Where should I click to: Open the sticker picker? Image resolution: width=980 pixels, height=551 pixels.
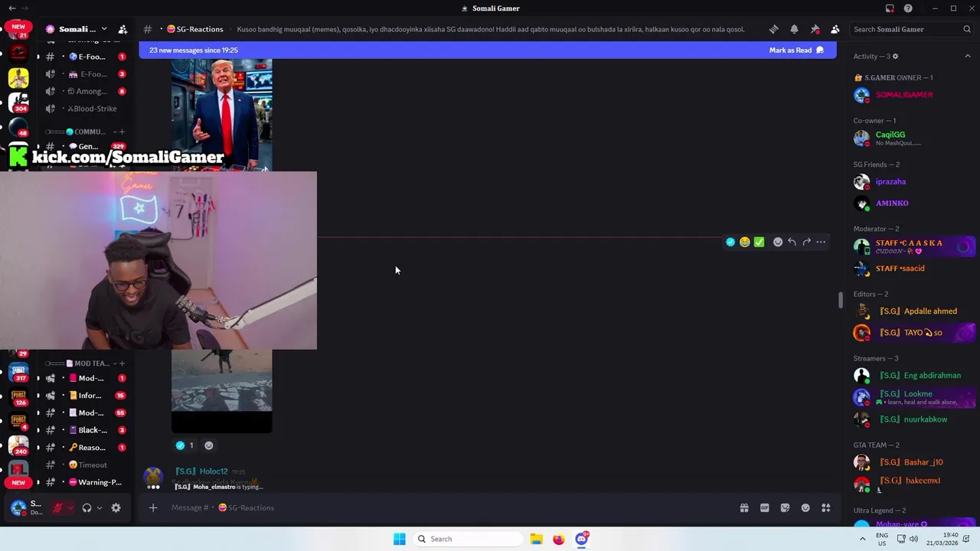785,507
